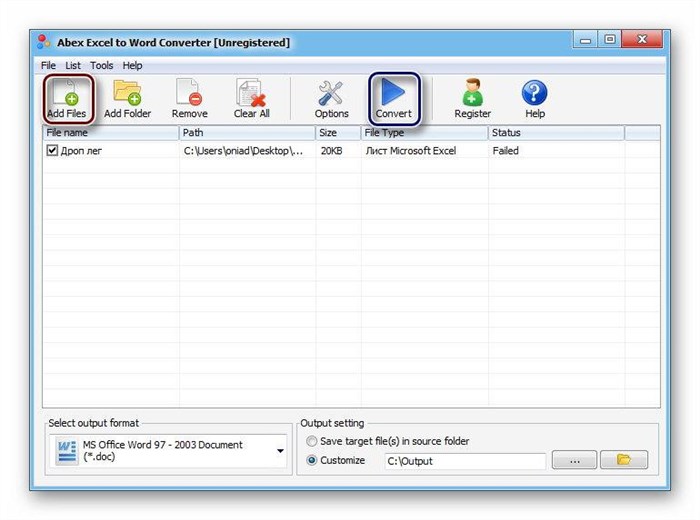Viewport: 700px width, 520px height.
Task: Click the browse "..." button
Action: (574, 460)
